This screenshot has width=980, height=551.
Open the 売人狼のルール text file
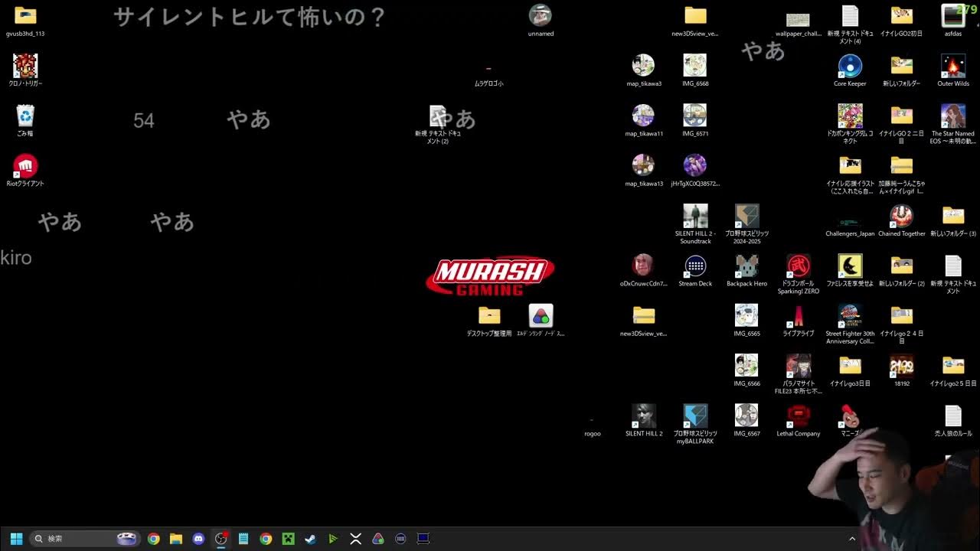coord(952,416)
